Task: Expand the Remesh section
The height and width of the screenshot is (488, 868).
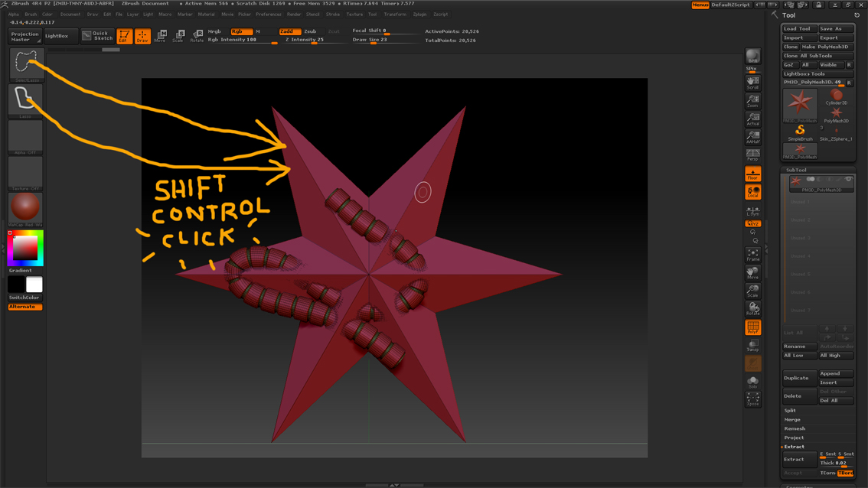Action: (x=795, y=428)
